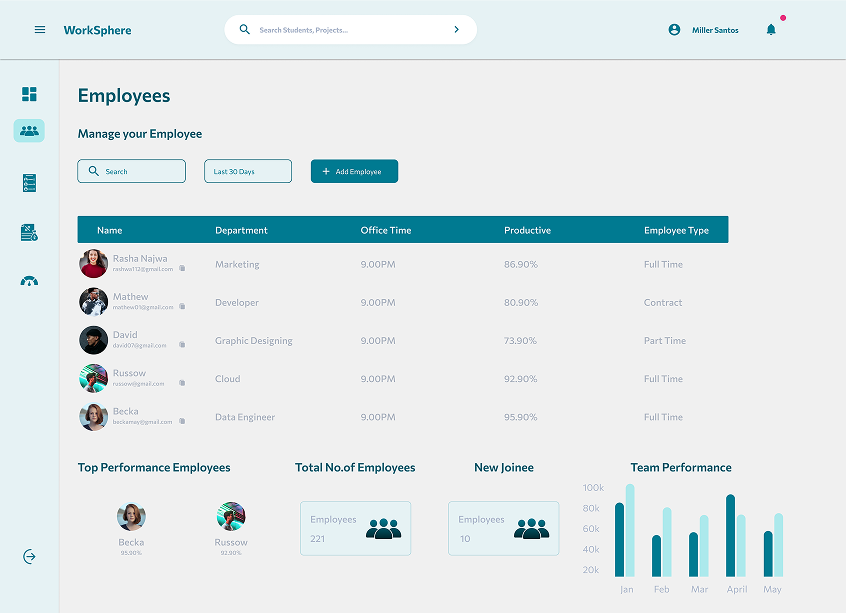
Task: Submit search with the arrow icon
Action: point(457,30)
